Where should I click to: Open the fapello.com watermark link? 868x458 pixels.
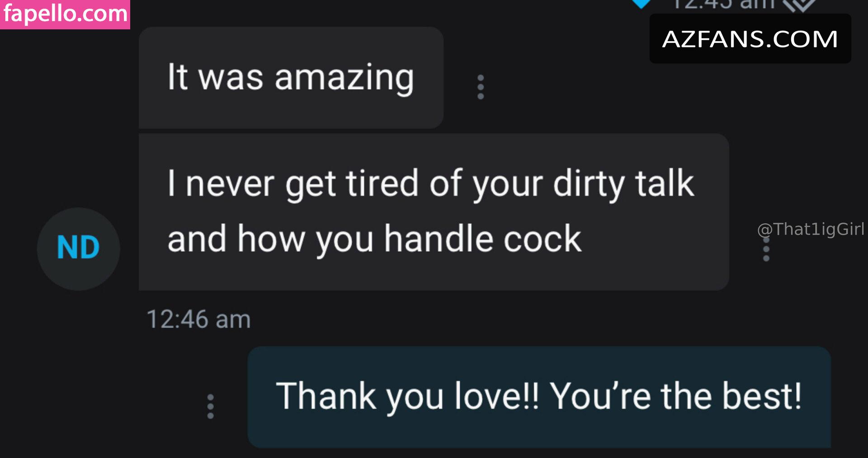(x=65, y=14)
